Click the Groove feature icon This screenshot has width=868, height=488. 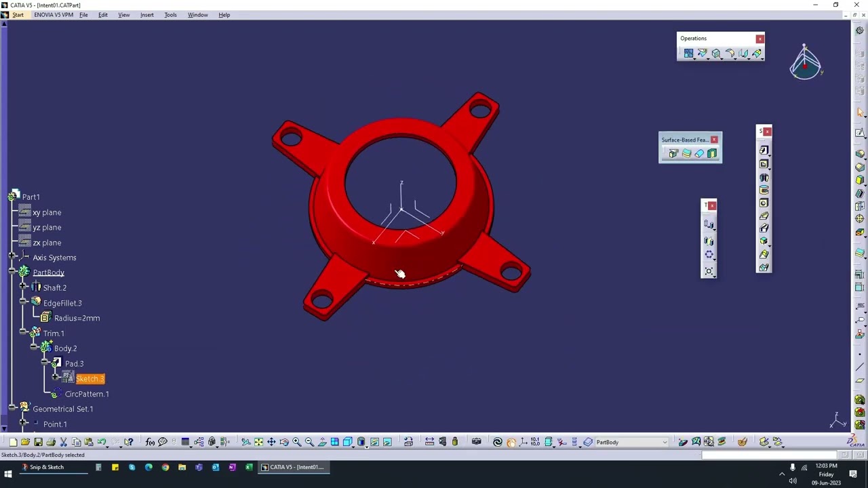click(x=764, y=190)
